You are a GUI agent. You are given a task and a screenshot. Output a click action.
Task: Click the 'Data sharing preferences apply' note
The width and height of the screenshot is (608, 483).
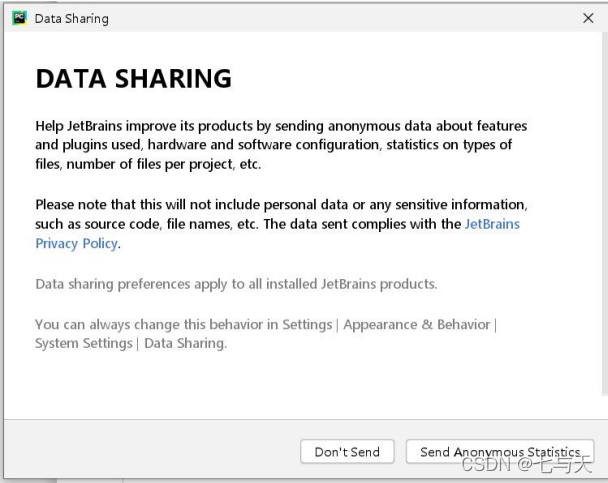[x=236, y=284]
